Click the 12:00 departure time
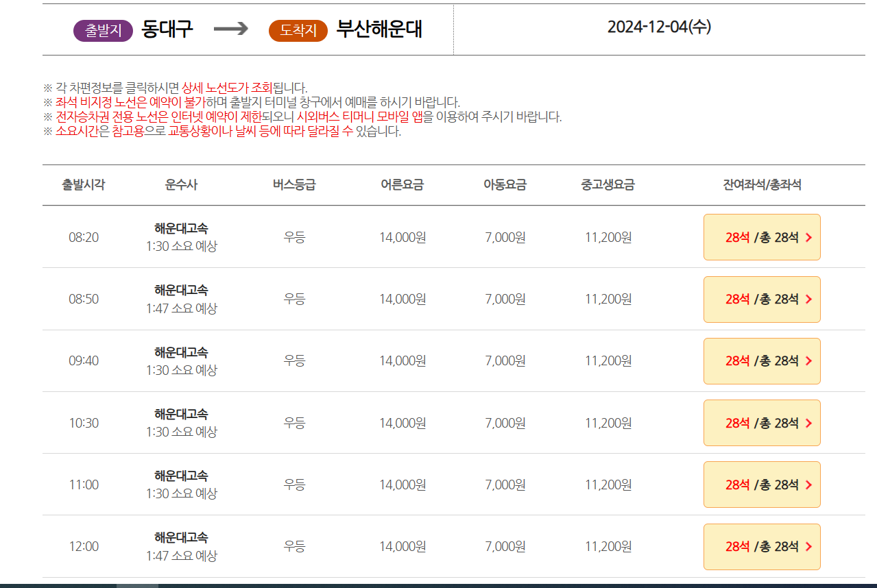This screenshot has width=877, height=588. (x=84, y=546)
